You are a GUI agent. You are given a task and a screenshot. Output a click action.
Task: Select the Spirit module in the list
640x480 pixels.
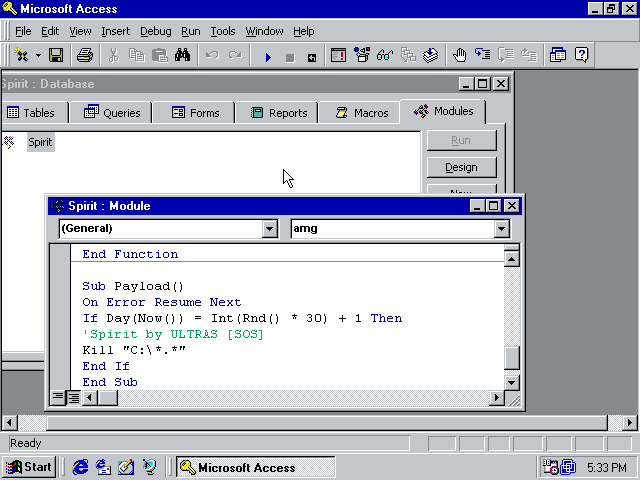click(x=40, y=142)
